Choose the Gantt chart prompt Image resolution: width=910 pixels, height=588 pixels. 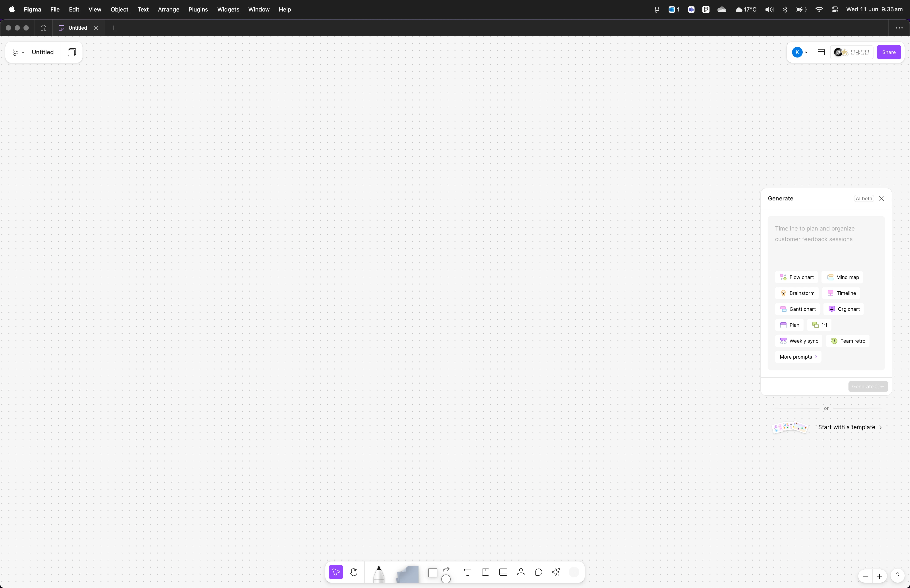797,309
